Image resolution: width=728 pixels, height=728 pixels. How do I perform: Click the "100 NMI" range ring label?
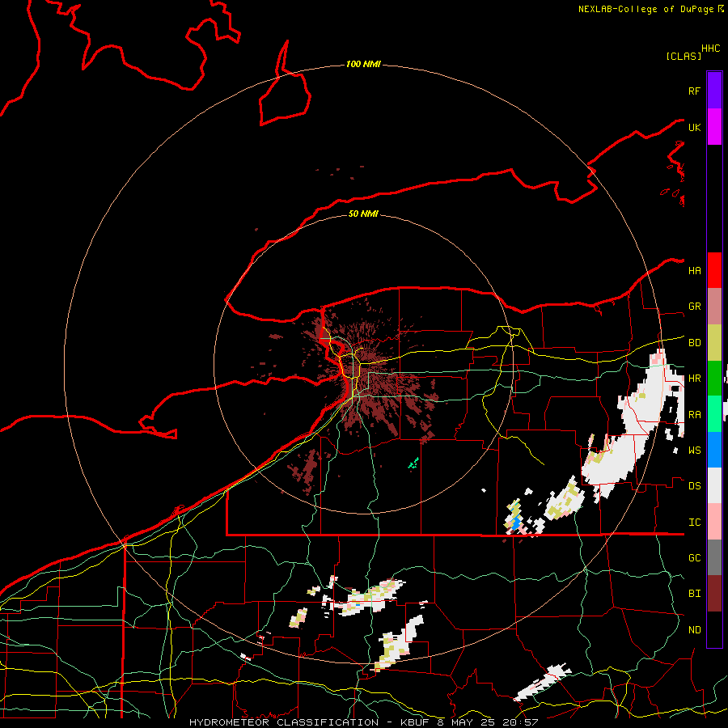pos(363,64)
